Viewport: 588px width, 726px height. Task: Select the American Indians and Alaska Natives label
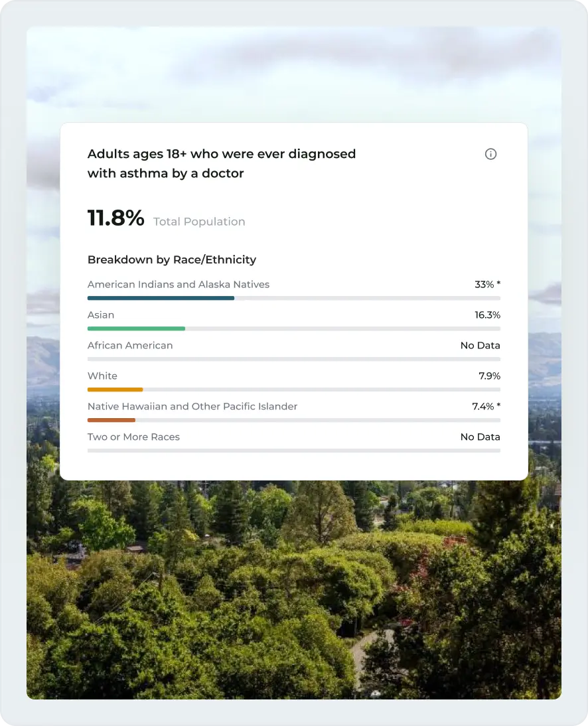point(179,284)
